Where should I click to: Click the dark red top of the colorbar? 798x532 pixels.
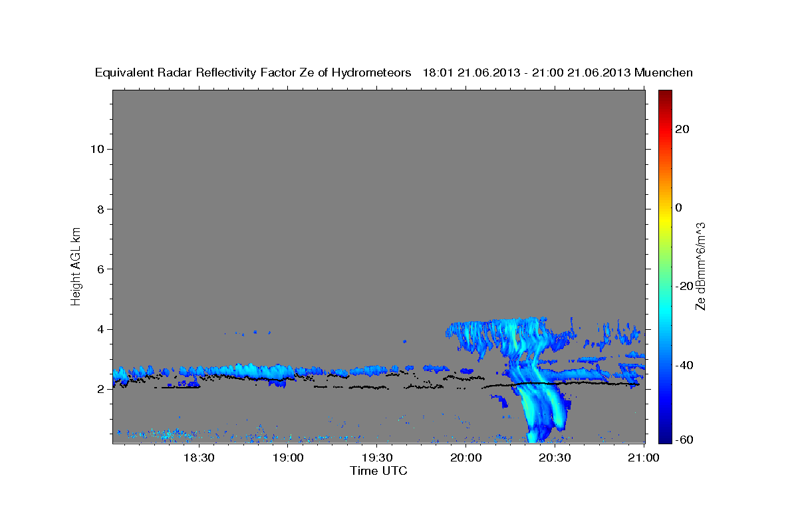pos(665,94)
